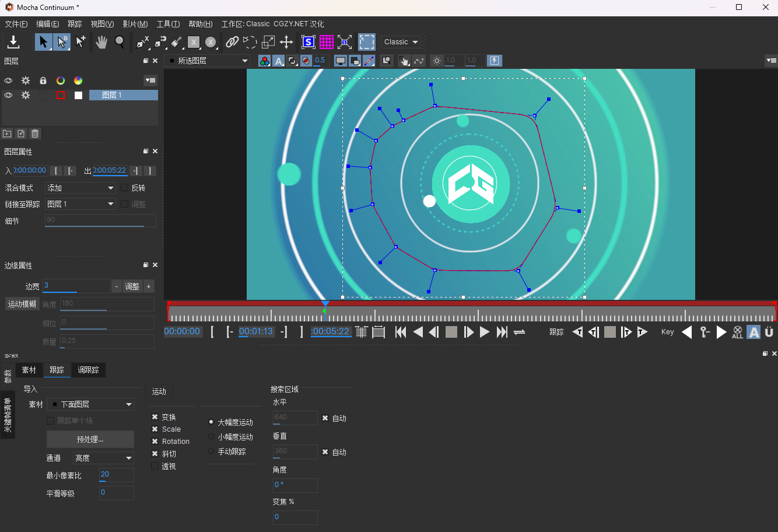Hide 图层 1 using its eye icon

(x=8, y=95)
